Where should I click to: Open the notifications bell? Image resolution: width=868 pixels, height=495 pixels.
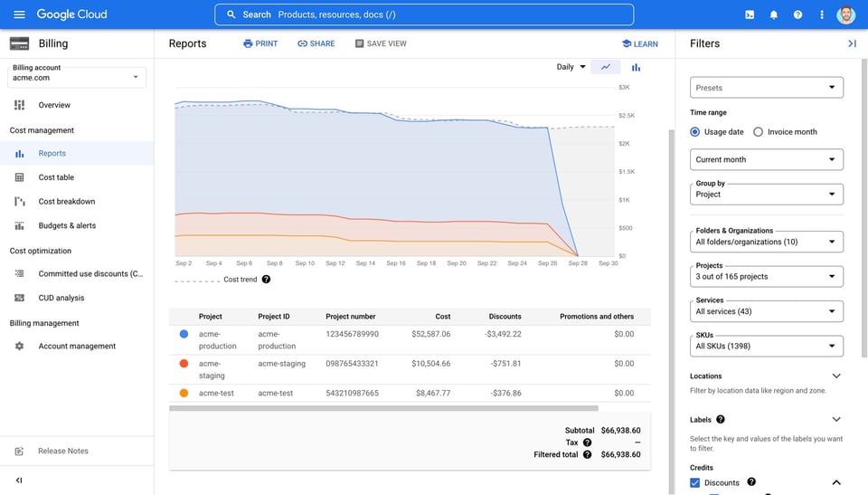tap(773, 15)
